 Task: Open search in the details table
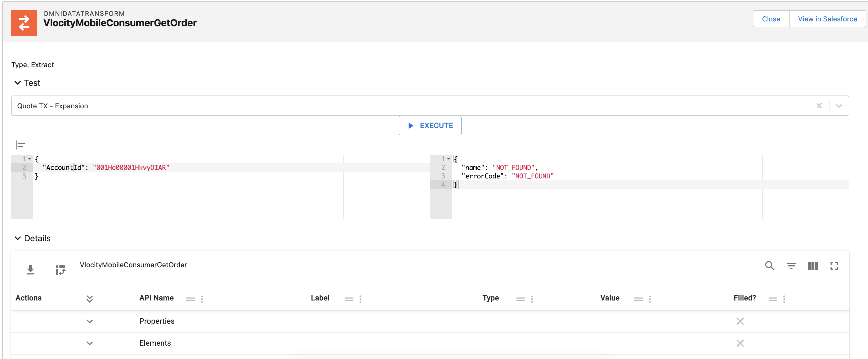[770, 266]
